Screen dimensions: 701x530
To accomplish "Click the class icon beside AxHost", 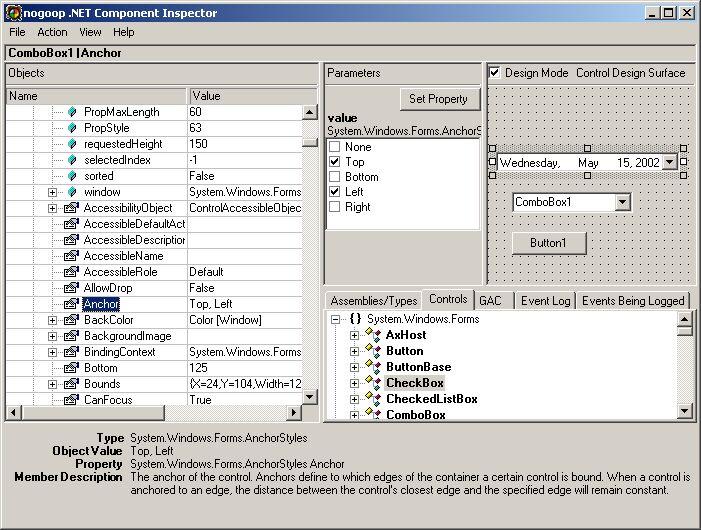I will [373, 334].
